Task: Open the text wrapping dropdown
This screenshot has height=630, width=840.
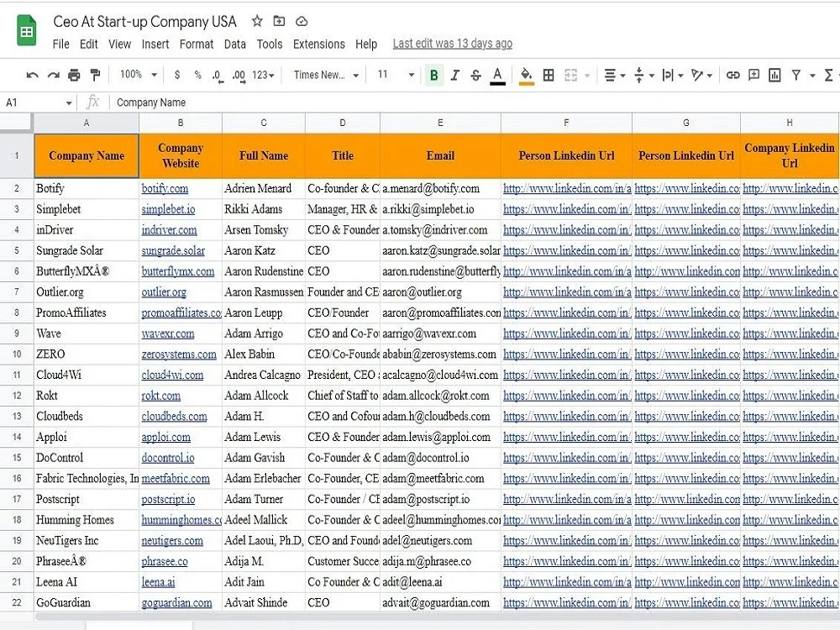Action: point(673,75)
